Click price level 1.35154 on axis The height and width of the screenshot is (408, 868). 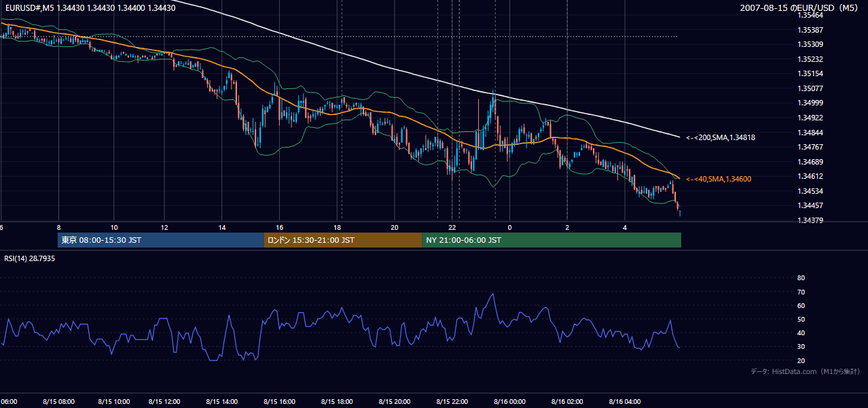(810, 73)
